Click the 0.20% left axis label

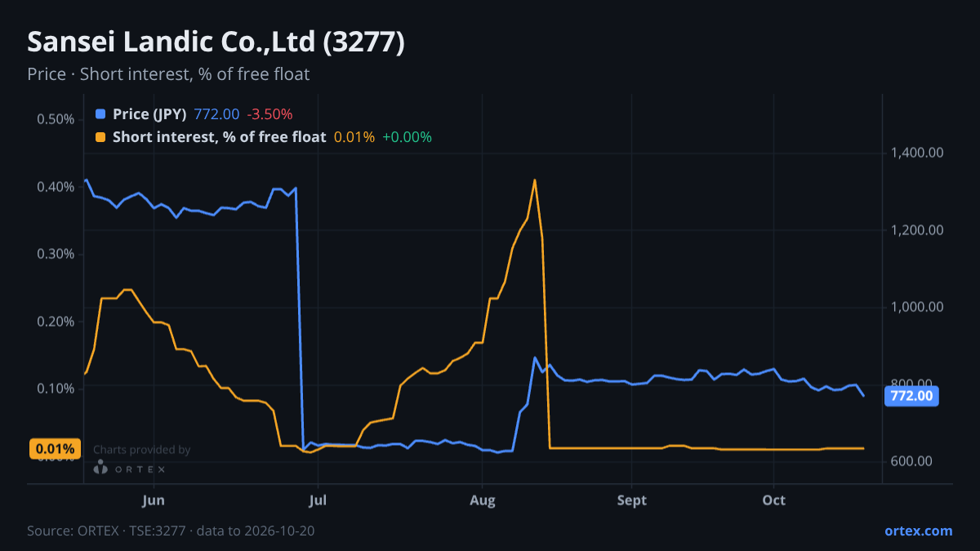pyautogui.click(x=56, y=321)
